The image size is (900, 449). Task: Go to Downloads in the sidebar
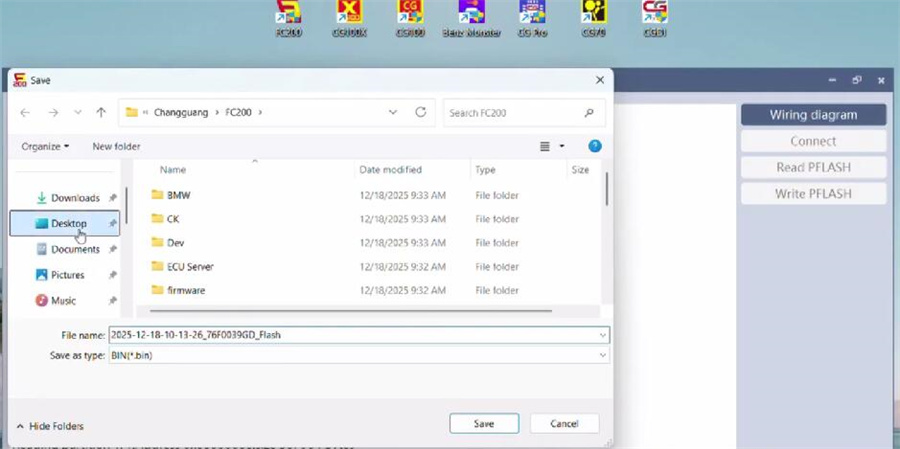tap(75, 198)
